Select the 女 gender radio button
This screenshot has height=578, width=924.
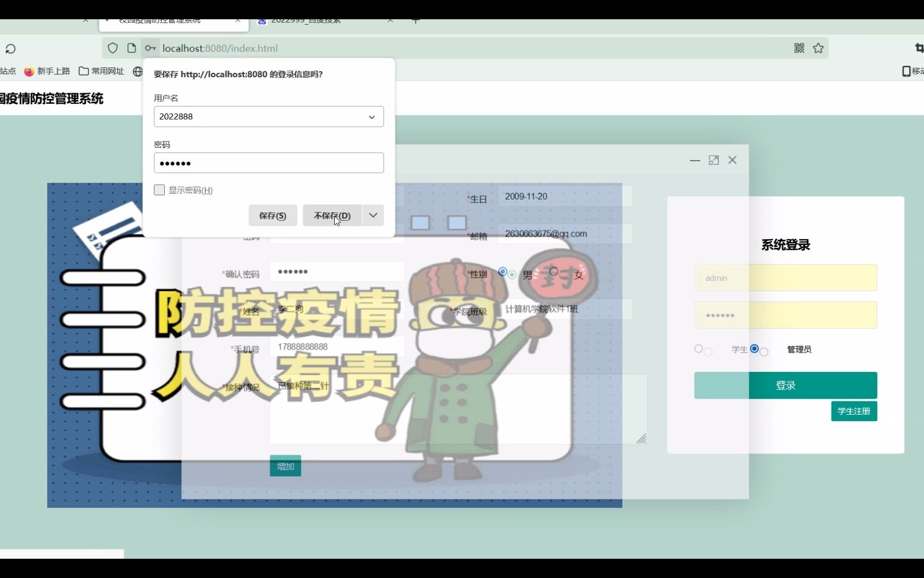[553, 272]
